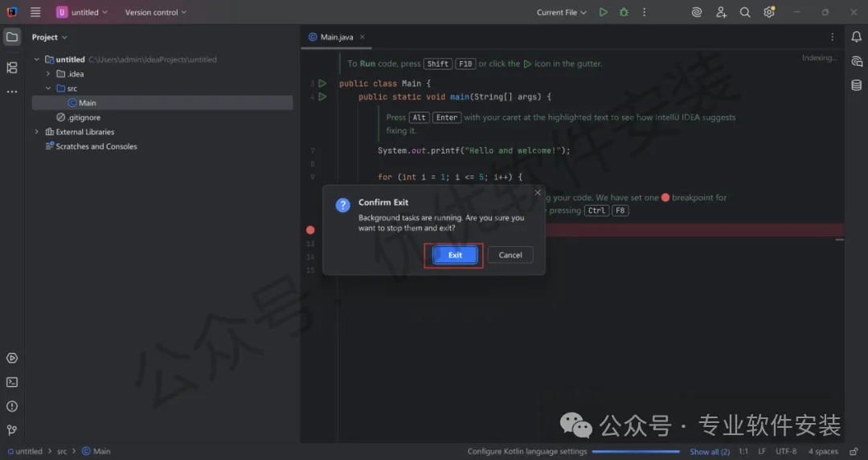Open the Project view dropdown
Screen dimensions: 868x460
(49, 36)
